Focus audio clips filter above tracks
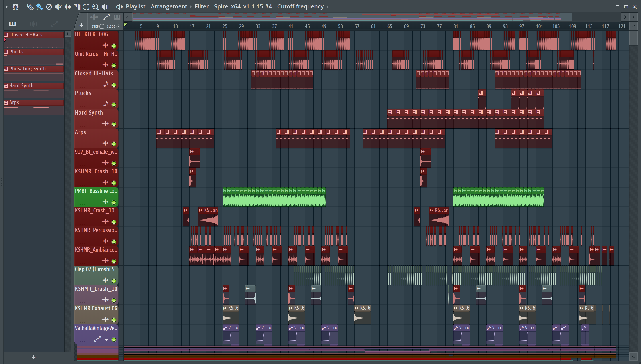The image size is (641, 364). tap(94, 17)
